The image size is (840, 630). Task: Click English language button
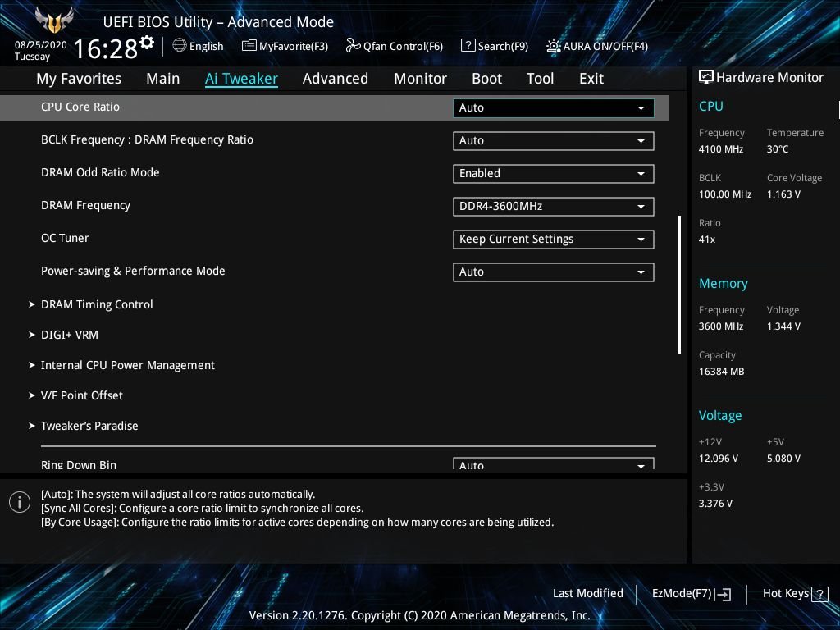199,46
